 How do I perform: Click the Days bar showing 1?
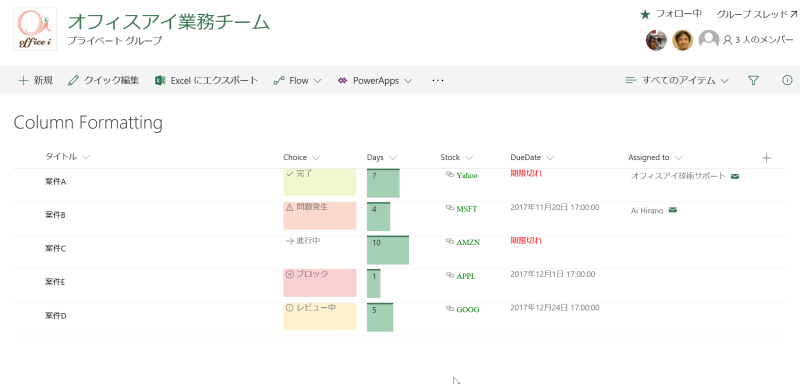pos(373,284)
